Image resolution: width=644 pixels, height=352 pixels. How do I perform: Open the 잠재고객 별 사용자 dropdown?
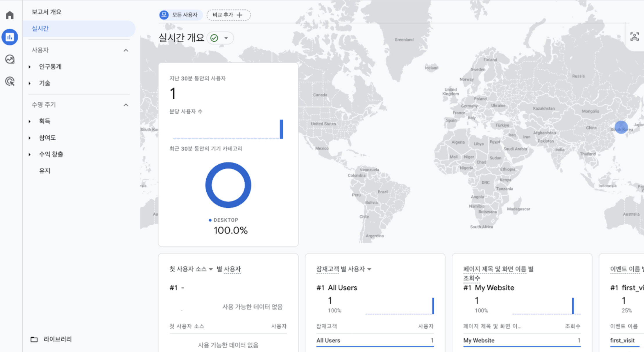369,269
